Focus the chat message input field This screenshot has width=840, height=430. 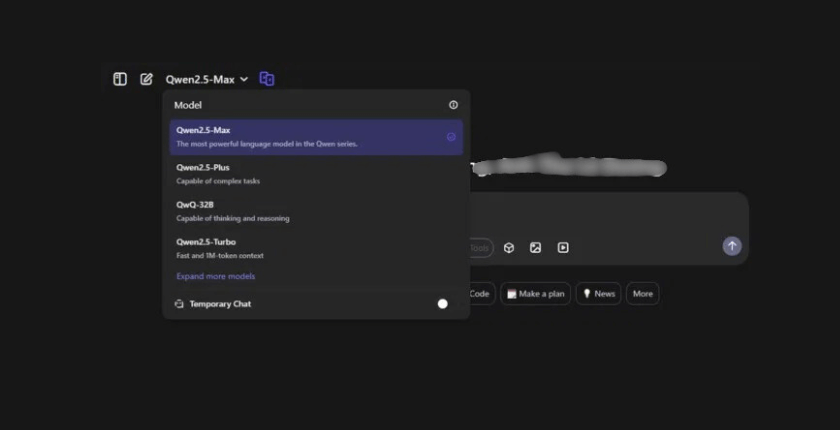tap(610, 215)
